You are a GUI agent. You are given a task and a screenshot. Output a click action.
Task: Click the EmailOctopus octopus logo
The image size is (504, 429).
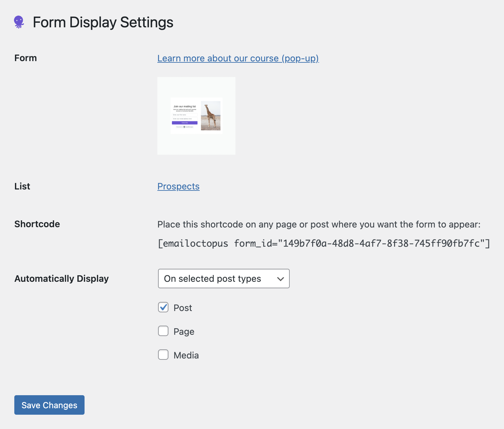click(19, 22)
